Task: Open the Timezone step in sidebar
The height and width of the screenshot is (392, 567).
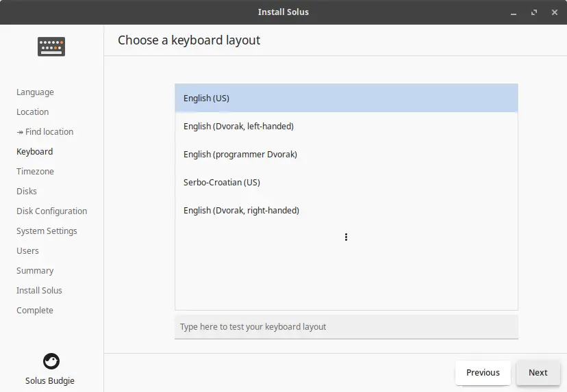Action: click(x=35, y=172)
